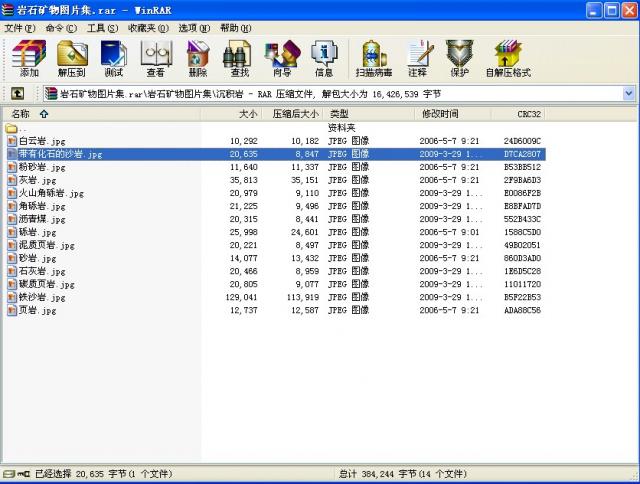Screen dimensions: 640x484
Task: Open the 注释 (Comment) toolbar icon
Action: [x=417, y=58]
